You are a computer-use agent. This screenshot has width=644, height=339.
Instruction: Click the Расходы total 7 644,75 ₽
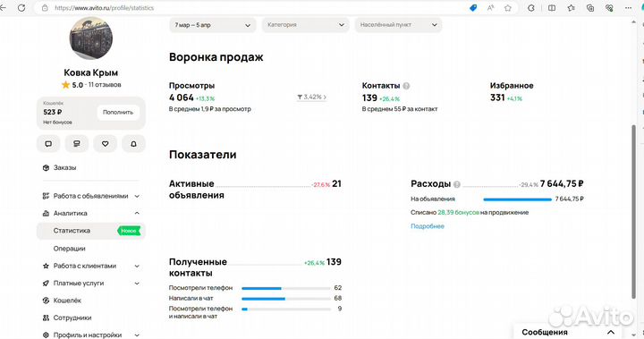coord(562,183)
